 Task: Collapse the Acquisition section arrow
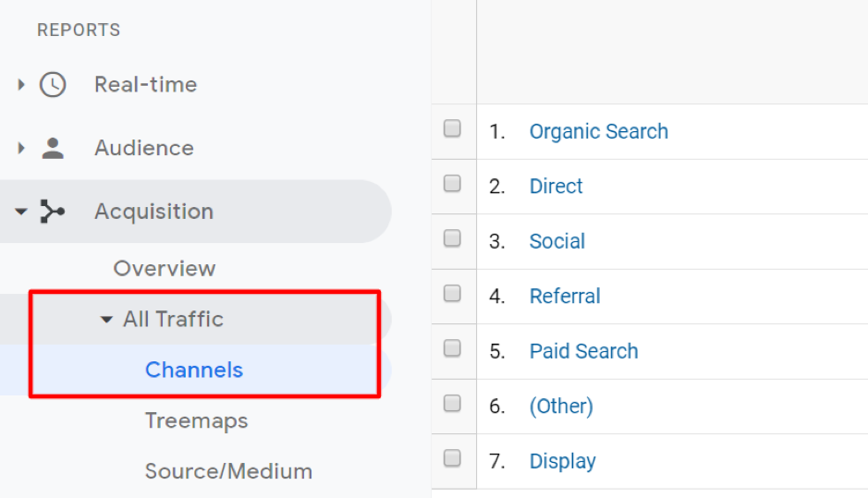tap(21, 212)
